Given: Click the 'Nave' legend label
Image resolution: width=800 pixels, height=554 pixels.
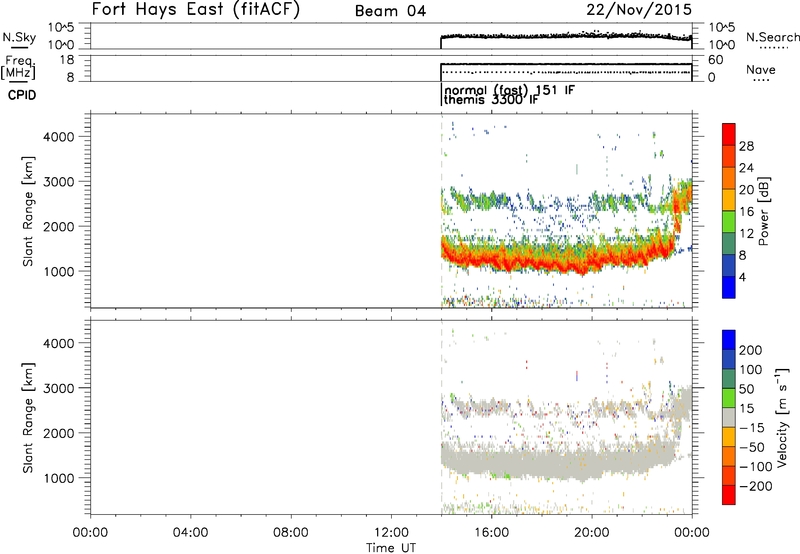Looking at the screenshot, I should [x=761, y=70].
